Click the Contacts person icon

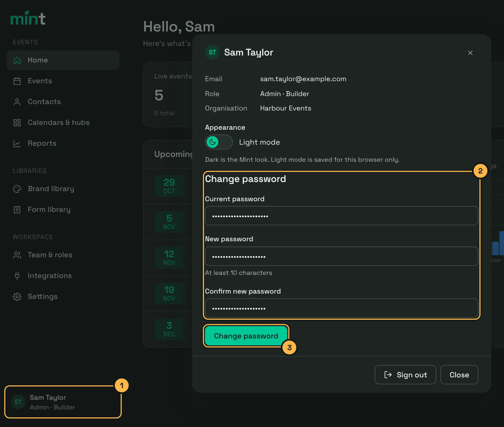[x=17, y=102]
